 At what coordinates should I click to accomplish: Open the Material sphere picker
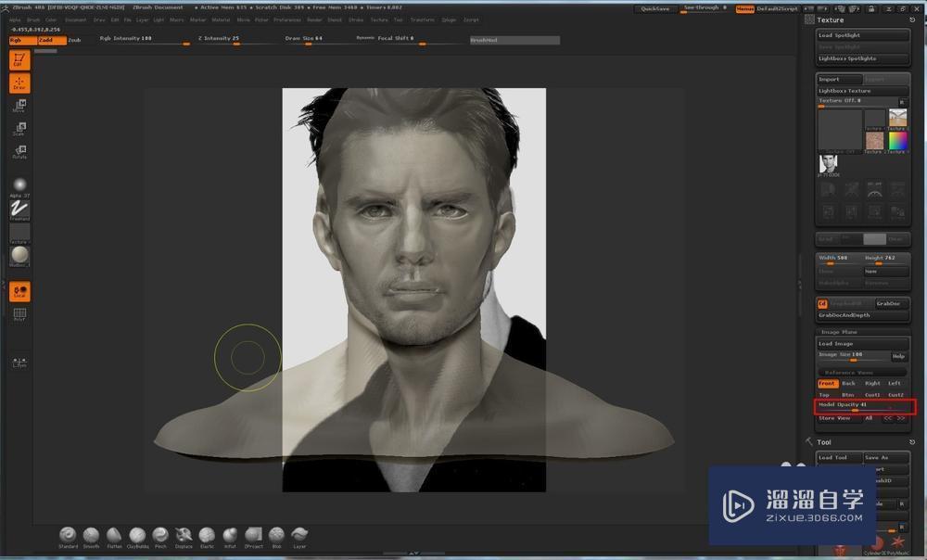pyautogui.click(x=19, y=256)
